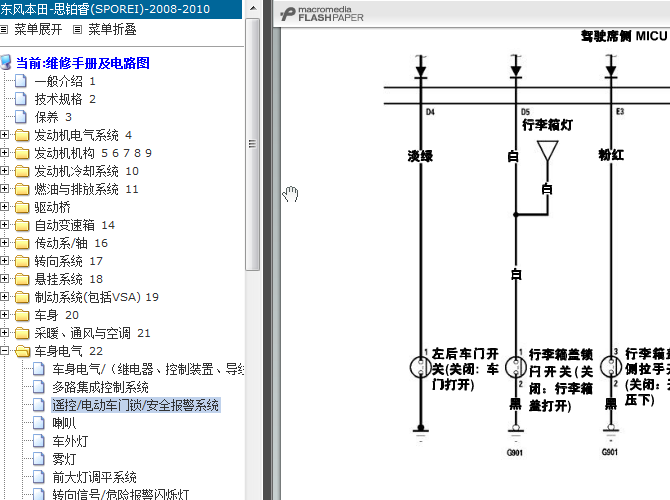Screen dimensions: 670x500
Task: Click the icon beside 菜单折叠
Action: pyautogui.click(x=77, y=29)
